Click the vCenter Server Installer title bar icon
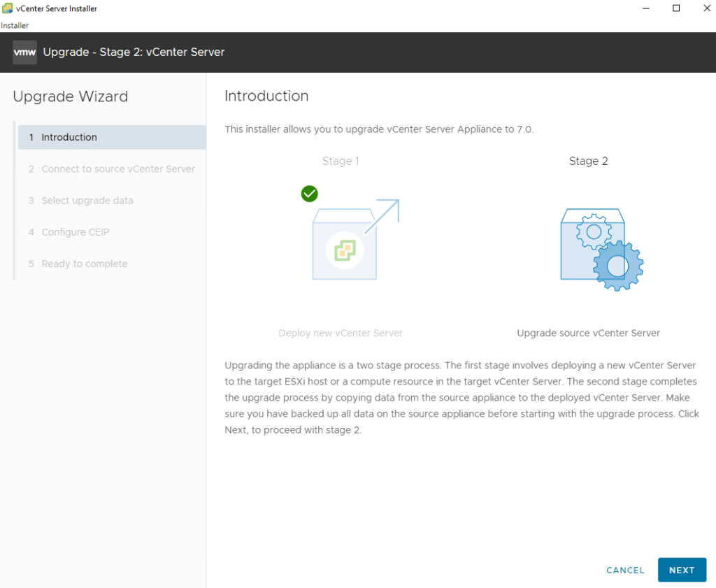 click(7, 8)
